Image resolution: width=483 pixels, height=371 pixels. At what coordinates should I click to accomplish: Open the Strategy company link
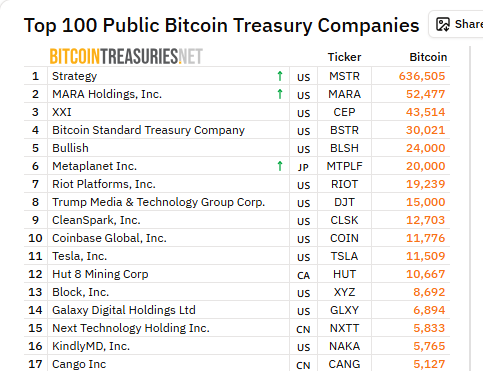coord(74,76)
